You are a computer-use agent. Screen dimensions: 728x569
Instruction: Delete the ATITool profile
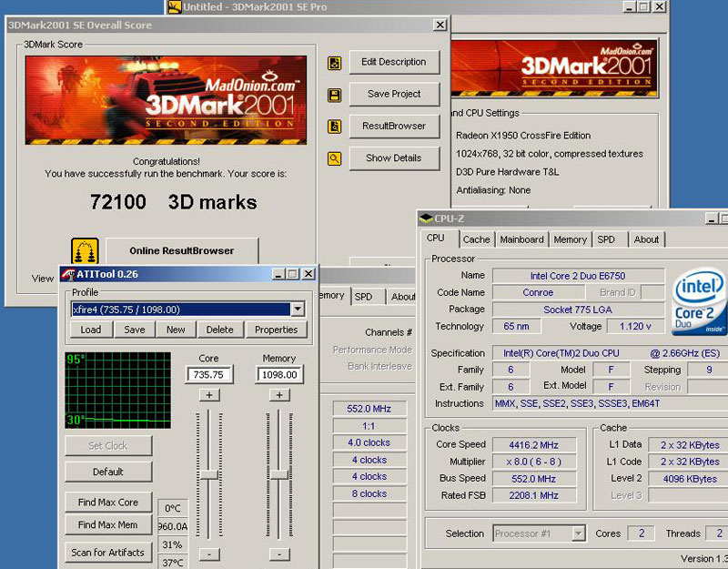point(219,330)
